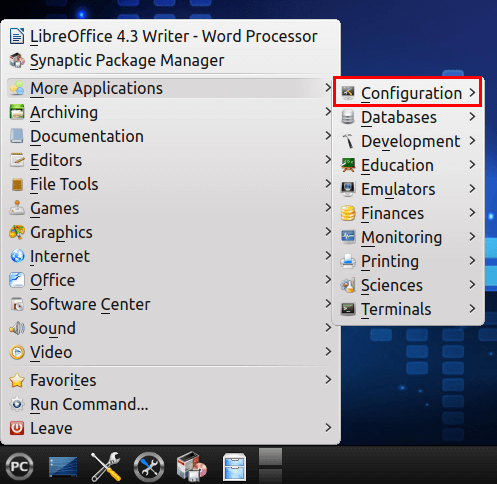497x484 pixels.
Task: Click the Monitoring activity graph icon
Action: coord(348,237)
